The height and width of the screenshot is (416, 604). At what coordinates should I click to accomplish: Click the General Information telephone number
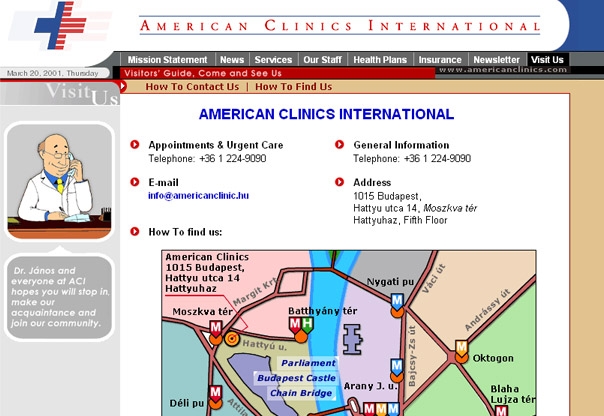point(437,158)
